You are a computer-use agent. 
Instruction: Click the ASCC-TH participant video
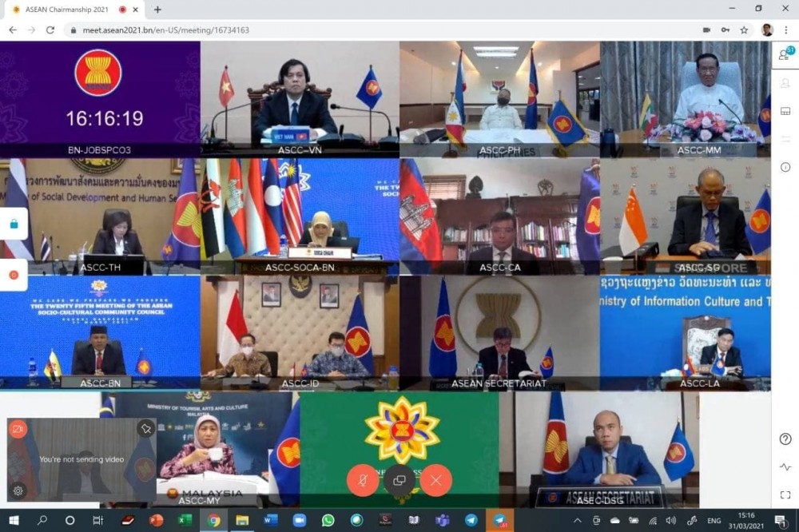100,216
